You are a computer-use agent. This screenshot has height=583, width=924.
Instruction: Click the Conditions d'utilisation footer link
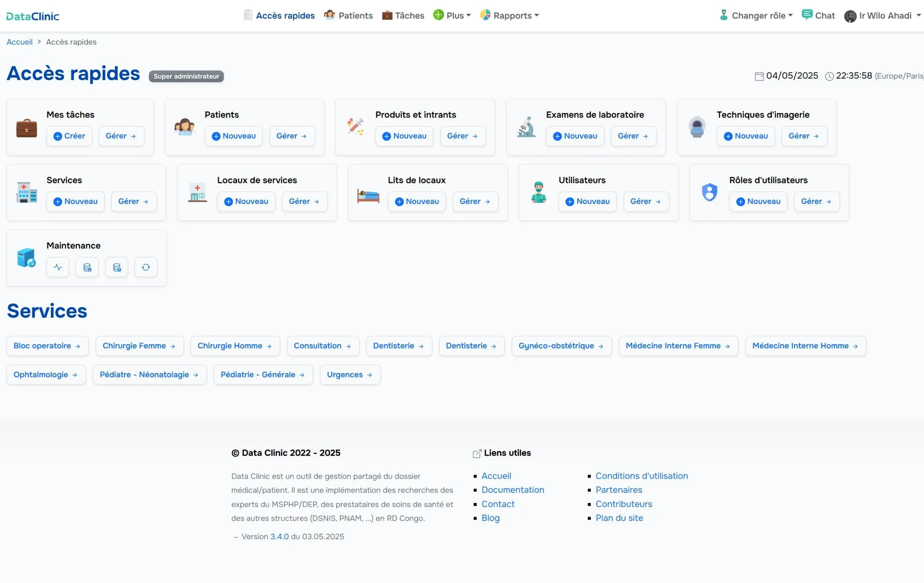pos(642,476)
